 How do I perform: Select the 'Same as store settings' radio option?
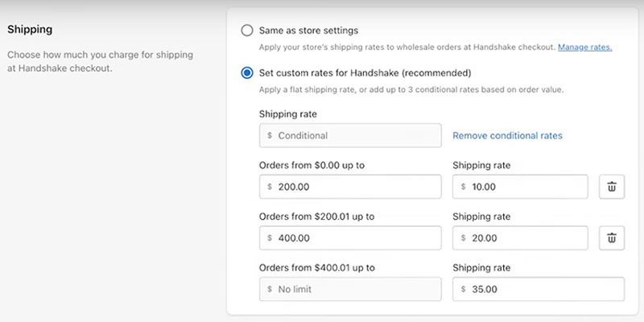247,31
